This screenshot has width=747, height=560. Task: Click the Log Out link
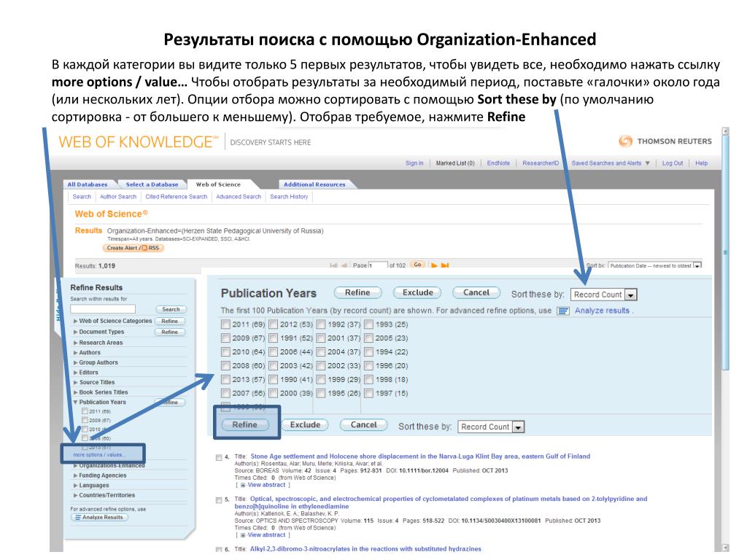(x=672, y=163)
